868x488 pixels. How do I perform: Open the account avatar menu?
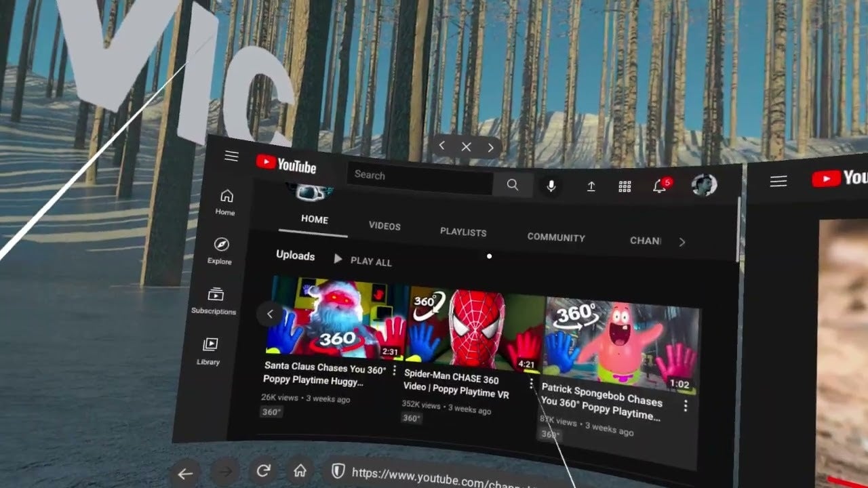[704, 185]
